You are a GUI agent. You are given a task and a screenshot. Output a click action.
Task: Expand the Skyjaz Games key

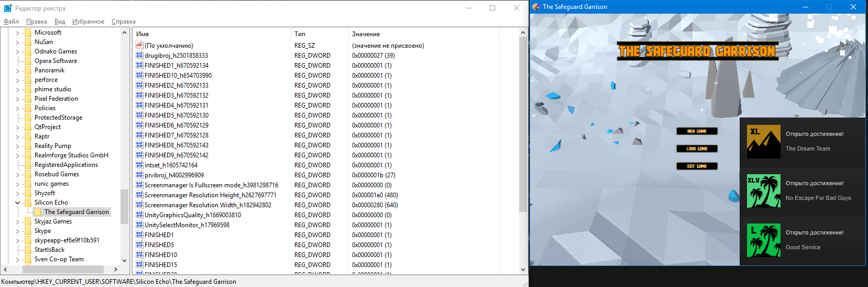[17, 221]
